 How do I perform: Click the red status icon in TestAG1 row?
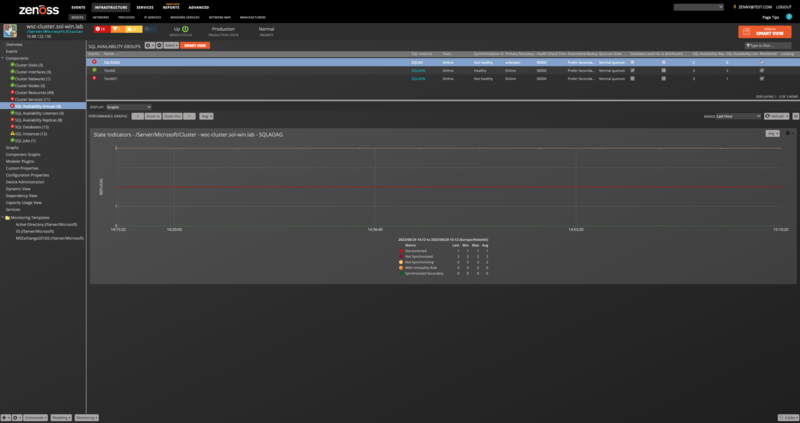pos(94,79)
